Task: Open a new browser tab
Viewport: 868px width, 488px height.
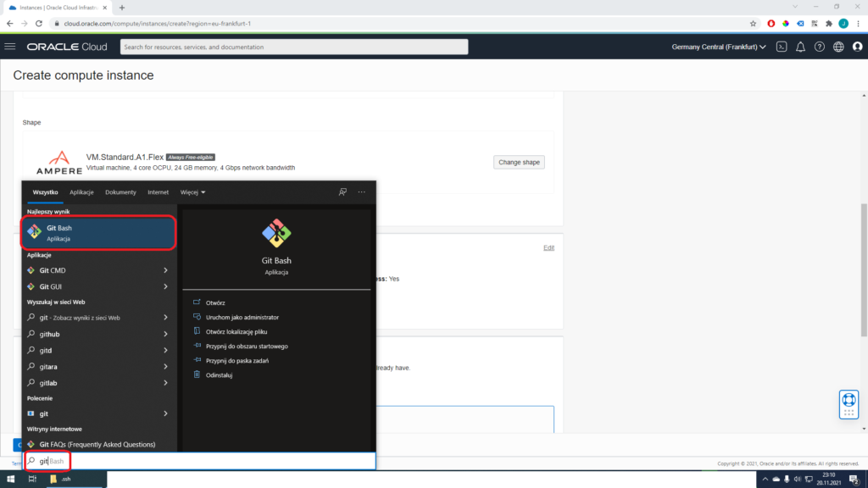Action: (x=122, y=8)
